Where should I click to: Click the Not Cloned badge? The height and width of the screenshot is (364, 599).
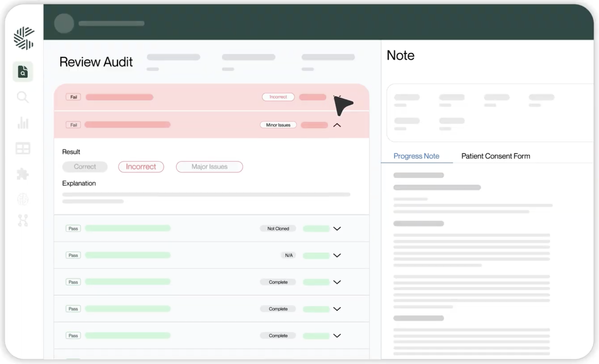(x=278, y=229)
